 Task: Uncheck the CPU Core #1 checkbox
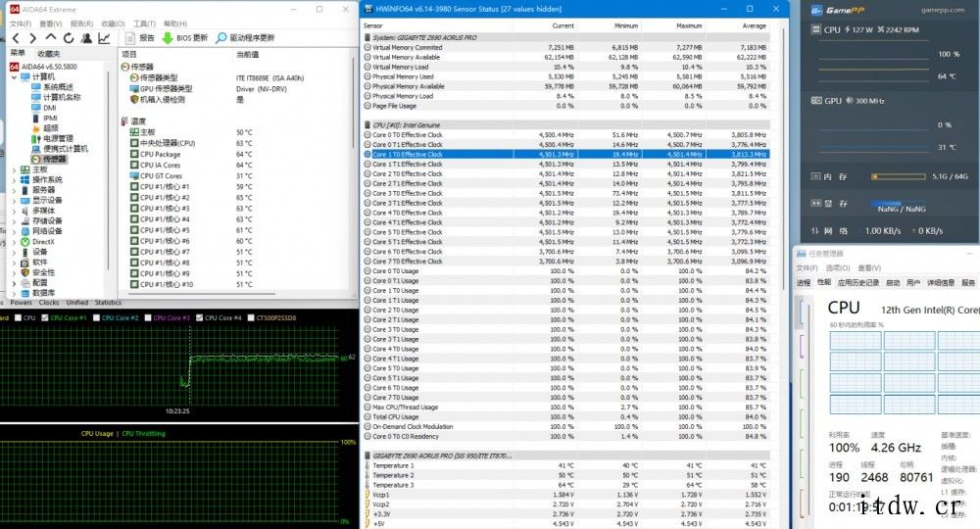click(x=44, y=318)
